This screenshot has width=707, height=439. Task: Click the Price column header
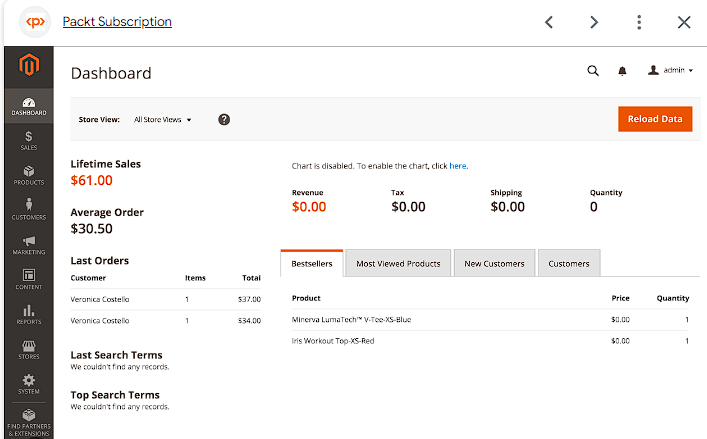click(x=620, y=298)
